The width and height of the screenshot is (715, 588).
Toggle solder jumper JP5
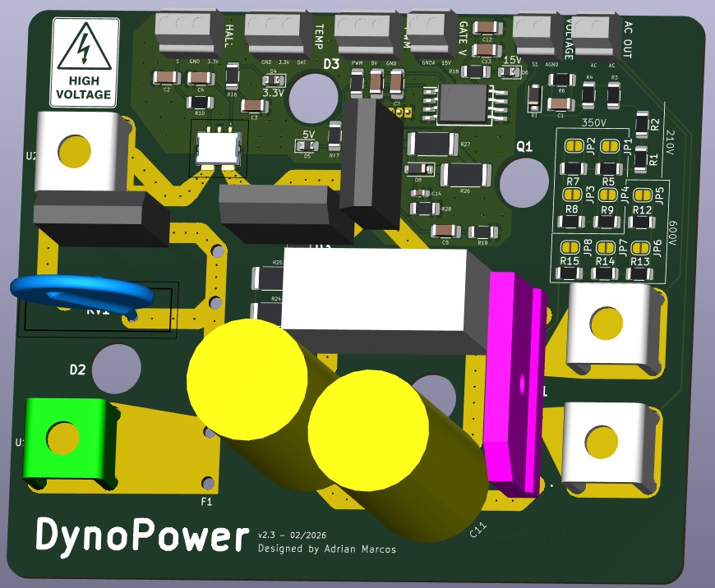pos(643,195)
